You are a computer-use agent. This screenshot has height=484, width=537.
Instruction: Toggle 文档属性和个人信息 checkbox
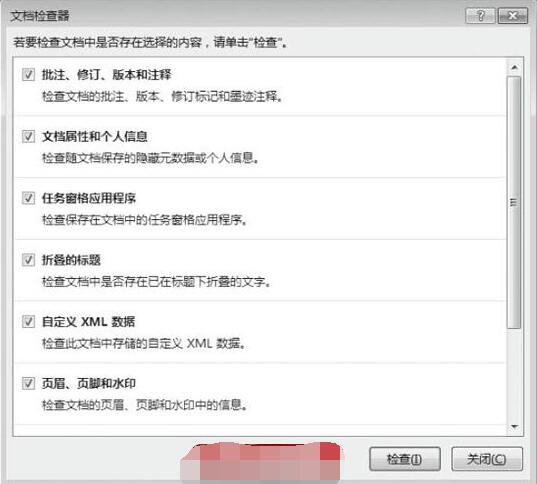(28, 136)
